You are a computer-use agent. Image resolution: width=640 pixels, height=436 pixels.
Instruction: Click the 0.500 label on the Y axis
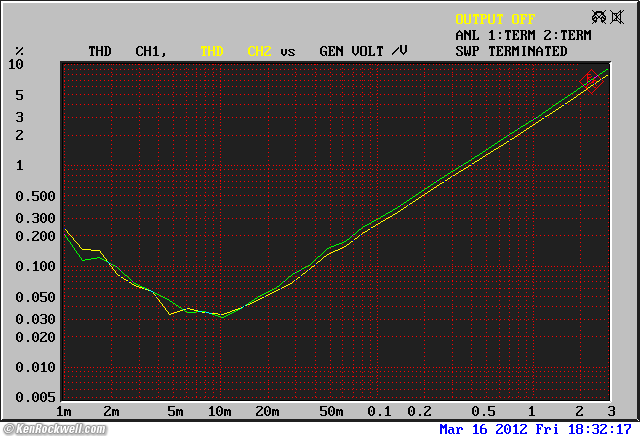tap(36, 196)
